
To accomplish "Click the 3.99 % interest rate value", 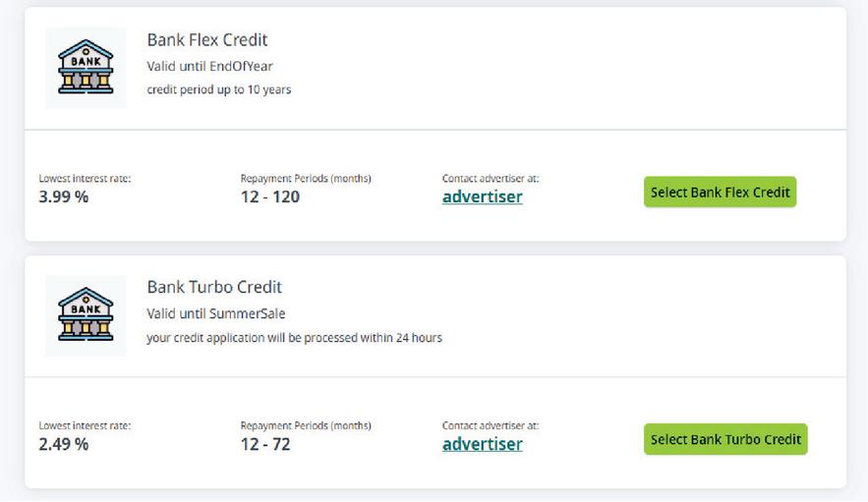I will [64, 196].
